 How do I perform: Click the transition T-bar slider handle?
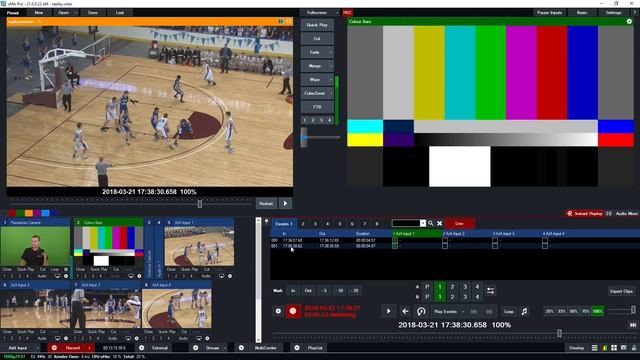(x=304, y=137)
